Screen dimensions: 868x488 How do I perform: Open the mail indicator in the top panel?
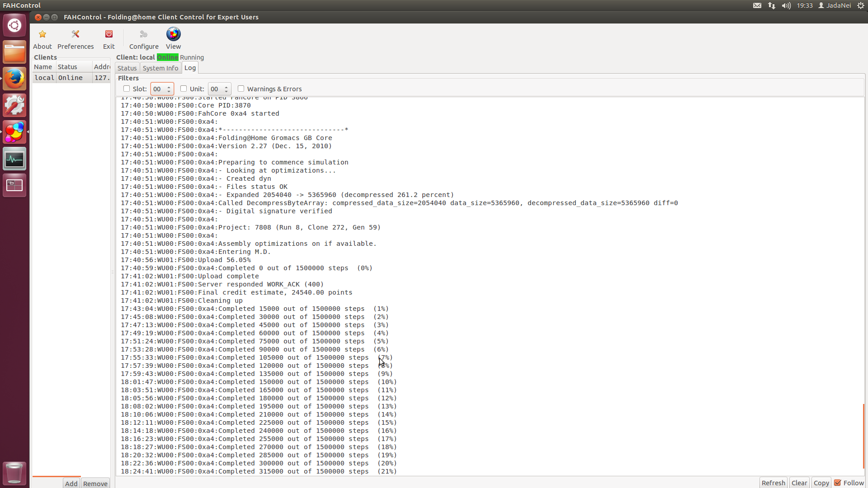coord(757,5)
